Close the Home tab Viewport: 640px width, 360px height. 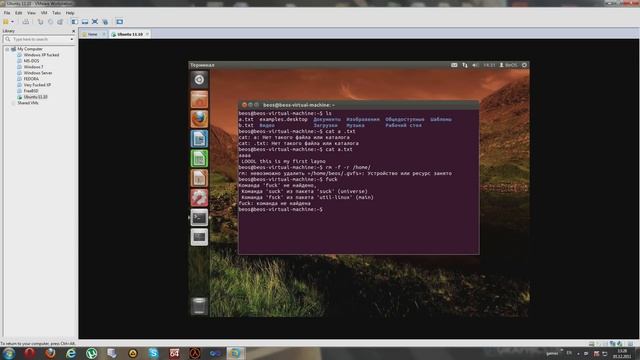104,34
